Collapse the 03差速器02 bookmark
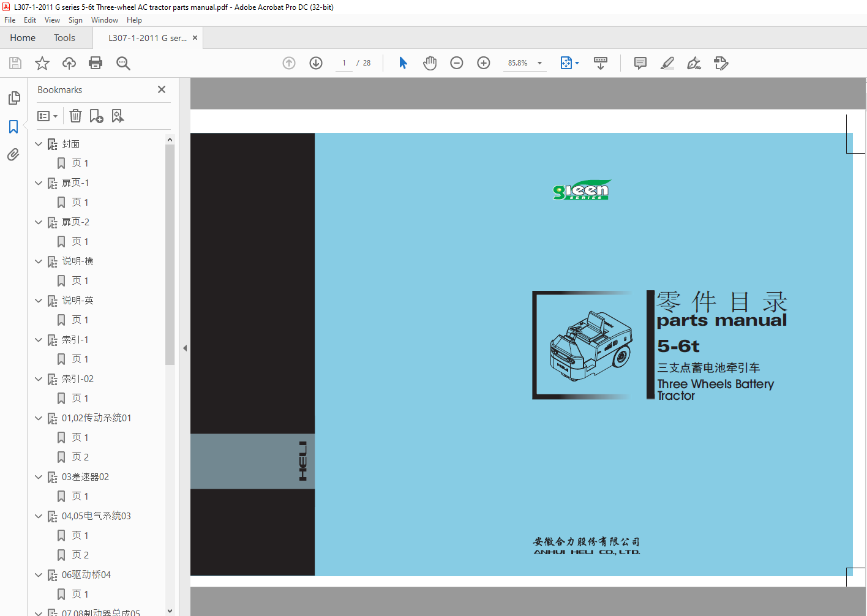Screen dimensions: 867x616 tap(39, 477)
